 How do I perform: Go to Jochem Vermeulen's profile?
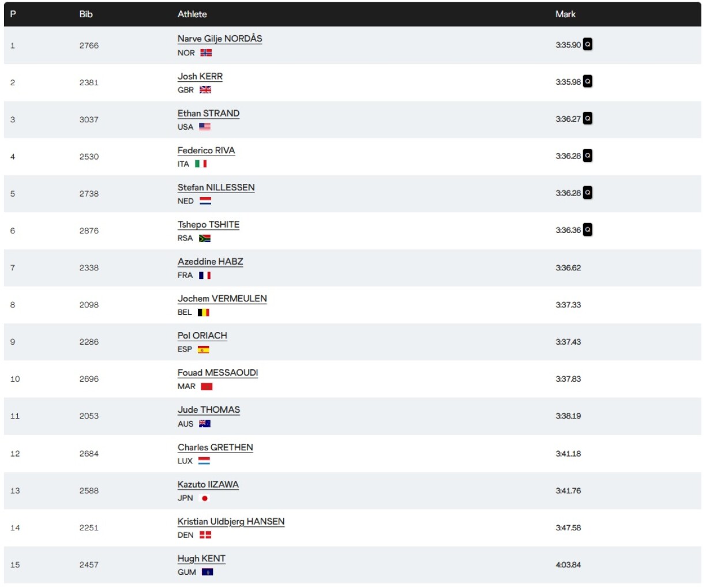222,299
